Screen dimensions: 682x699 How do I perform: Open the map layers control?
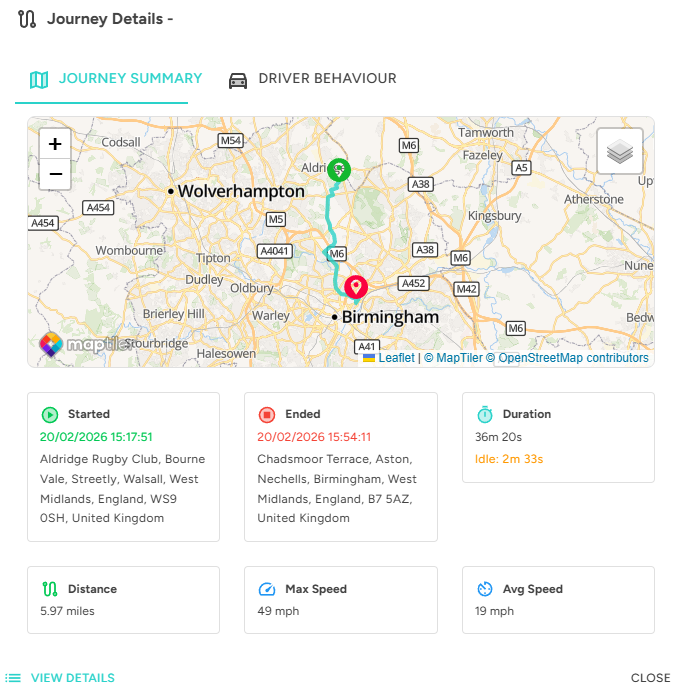(x=620, y=151)
